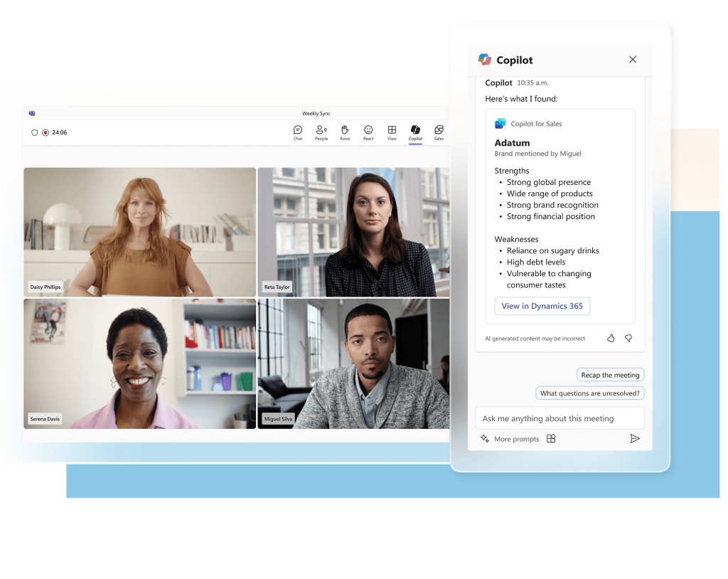The height and width of the screenshot is (579, 728).
Task: Click Here's what I found text
Action: (521, 99)
